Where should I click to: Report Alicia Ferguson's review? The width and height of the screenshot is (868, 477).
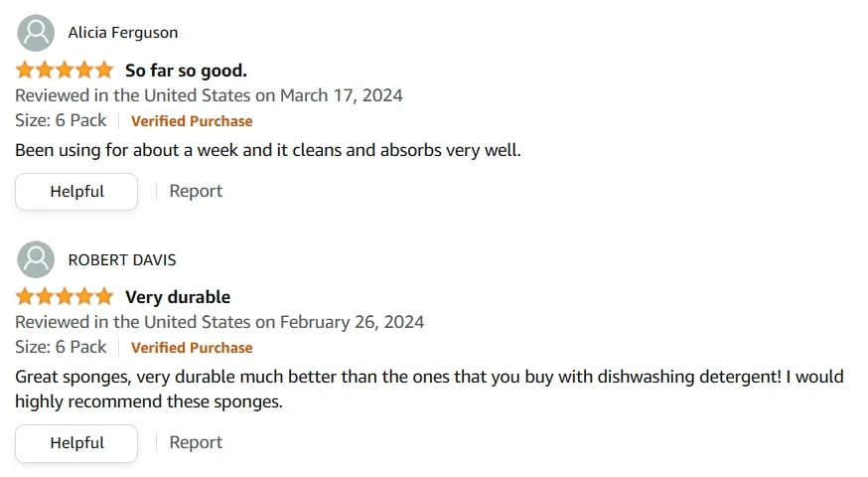pos(196,191)
